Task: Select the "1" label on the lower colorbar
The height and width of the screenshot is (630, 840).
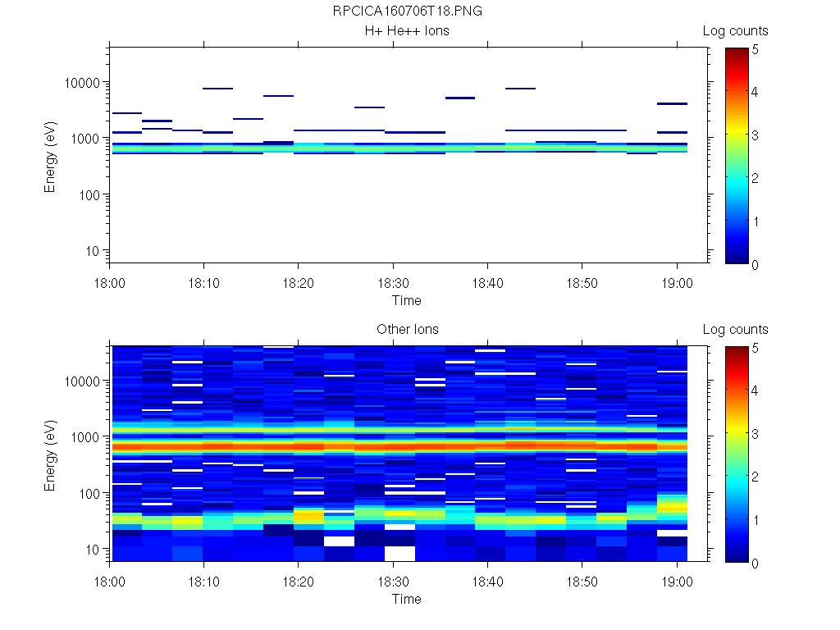Action: pos(756,520)
